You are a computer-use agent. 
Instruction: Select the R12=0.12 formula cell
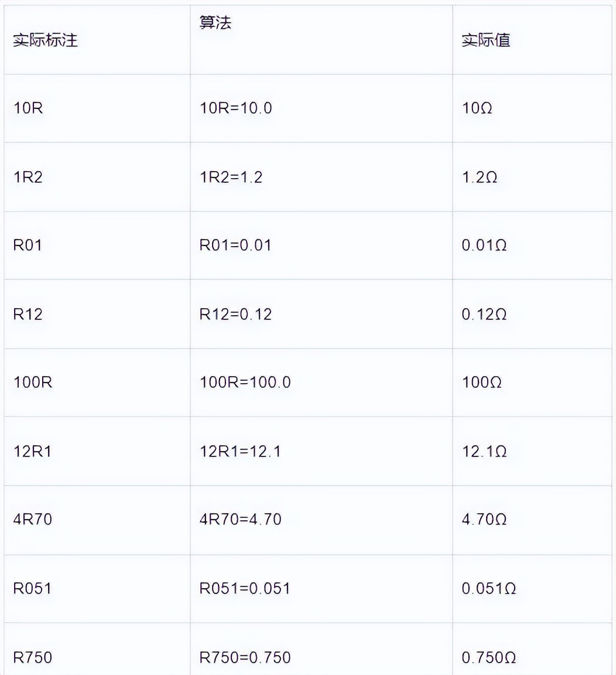[236, 314]
